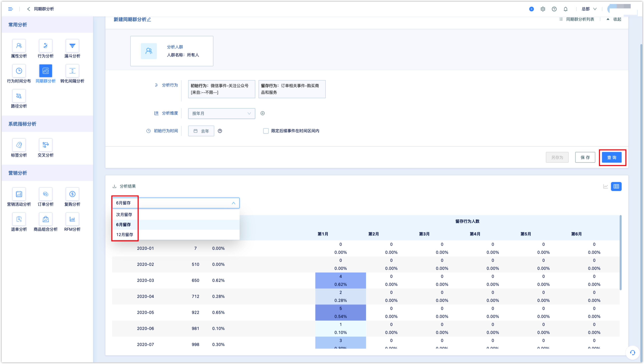
Task: Click the 2020-06 row label
Action: point(145,328)
